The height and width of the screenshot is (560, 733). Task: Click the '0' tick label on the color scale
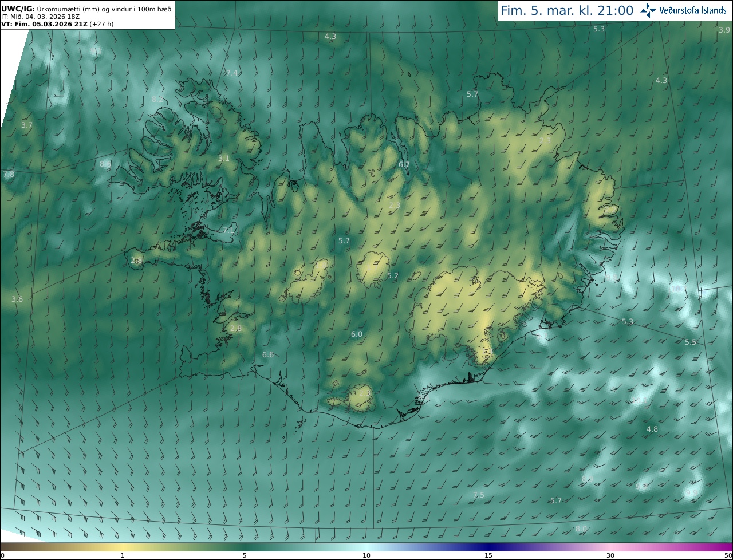click(x=2, y=555)
